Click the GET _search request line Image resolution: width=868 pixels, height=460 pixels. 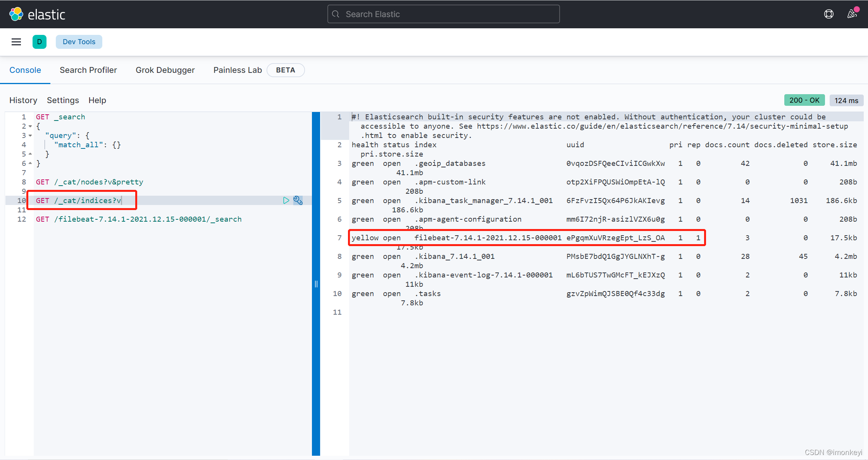click(x=60, y=117)
